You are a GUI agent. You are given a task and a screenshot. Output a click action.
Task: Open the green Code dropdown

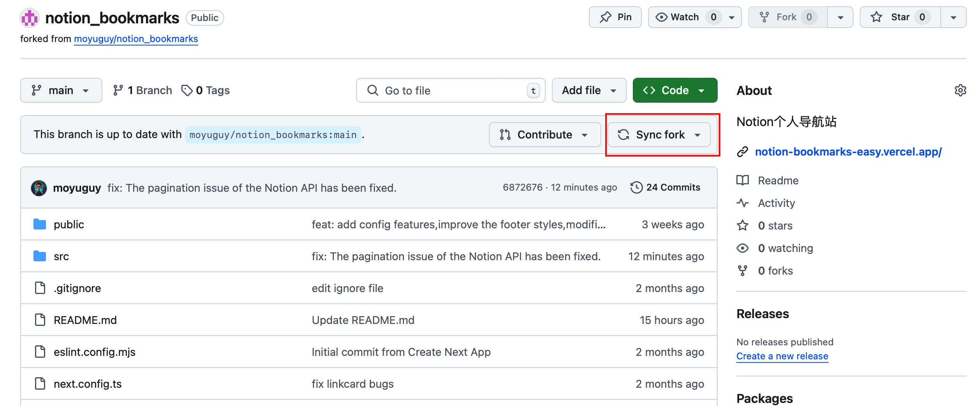[x=675, y=90]
